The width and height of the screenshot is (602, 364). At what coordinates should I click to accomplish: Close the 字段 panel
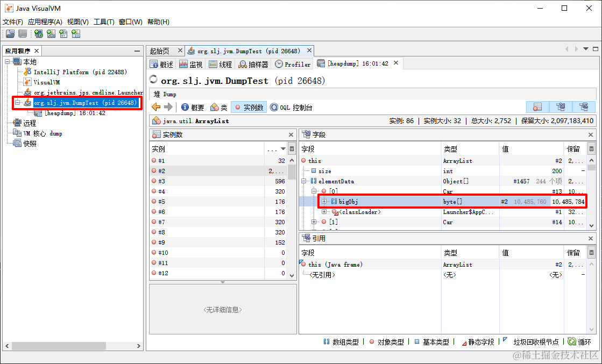591,134
